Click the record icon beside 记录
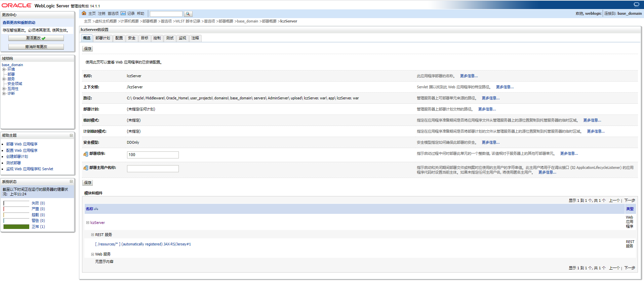Screen dimensions: 644x281 [123, 13]
